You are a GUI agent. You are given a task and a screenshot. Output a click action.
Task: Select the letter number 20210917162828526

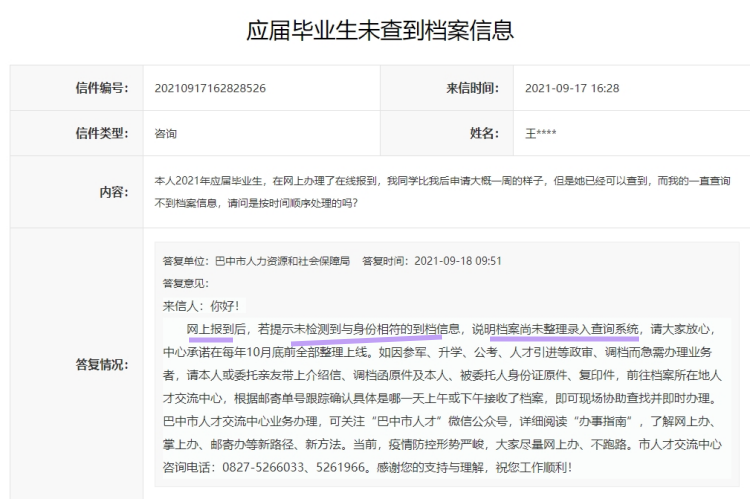point(210,88)
